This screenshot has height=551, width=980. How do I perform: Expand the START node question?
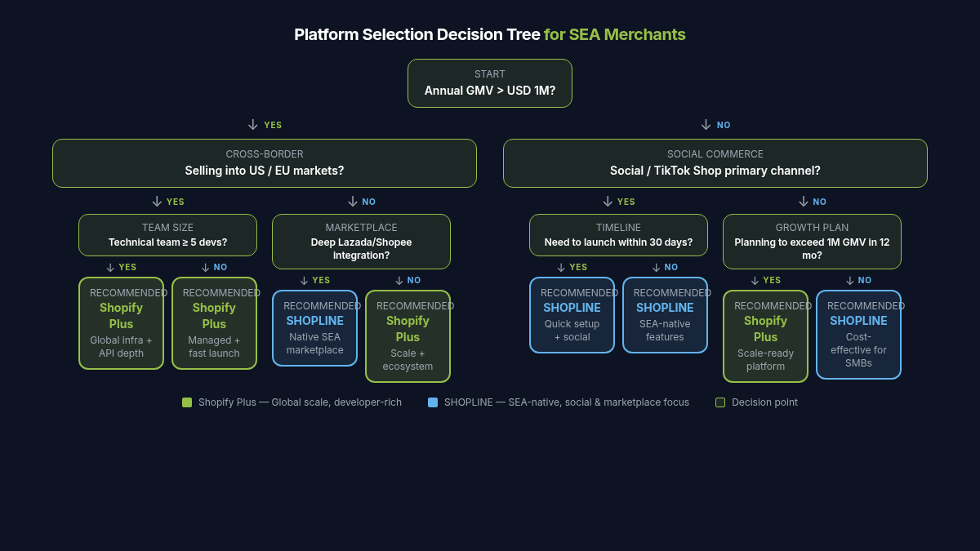click(490, 83)
